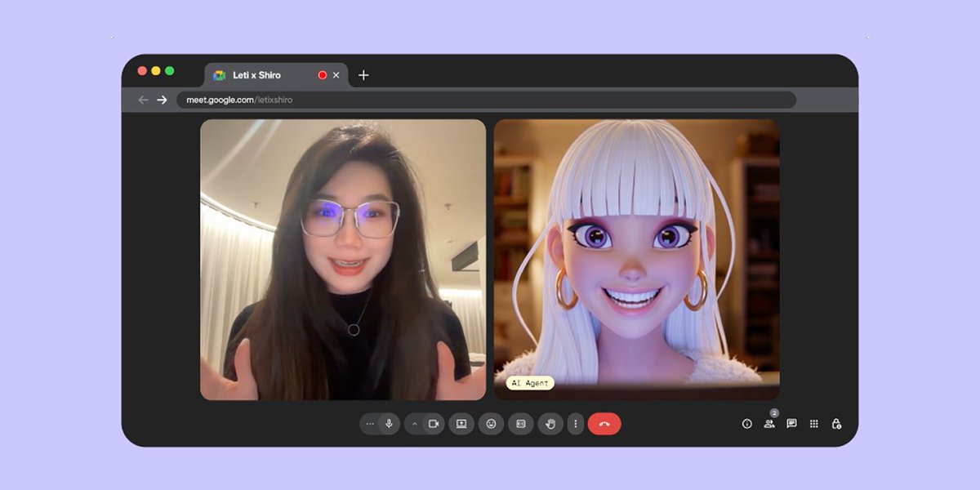This screenshot has height=490, width=980.
Task: Open more options three-dot menu
Action: coord(576,424)
